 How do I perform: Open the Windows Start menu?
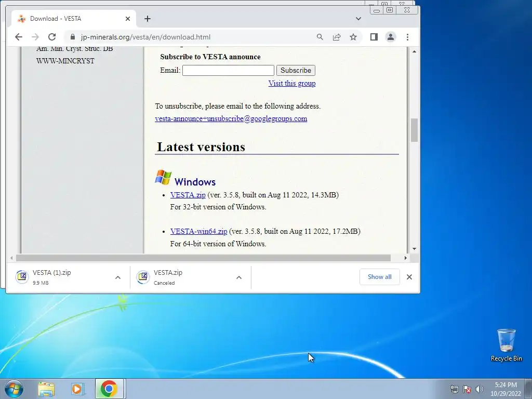[x=14, y=389]
